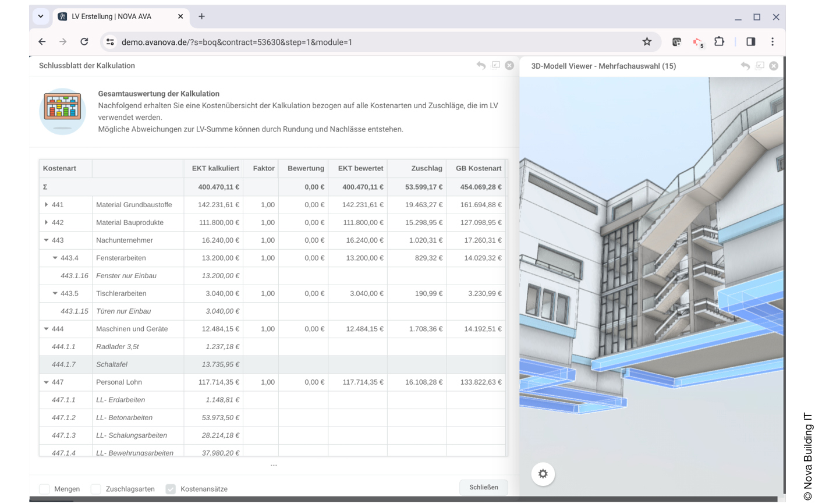The width and height of the screenshot is (815, 504).
Task: Click the undo arrow in Schlussblatt panel header
Action: pyautogui.click(x=481, y=65)
